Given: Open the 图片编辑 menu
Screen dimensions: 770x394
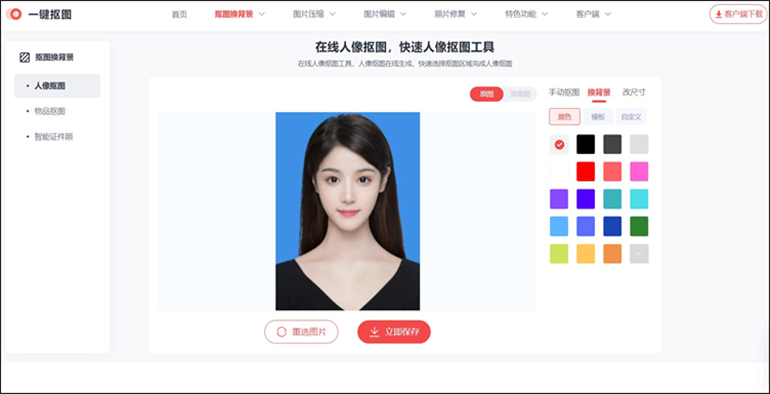Looking at the screenshot, I should click(379, 14).
